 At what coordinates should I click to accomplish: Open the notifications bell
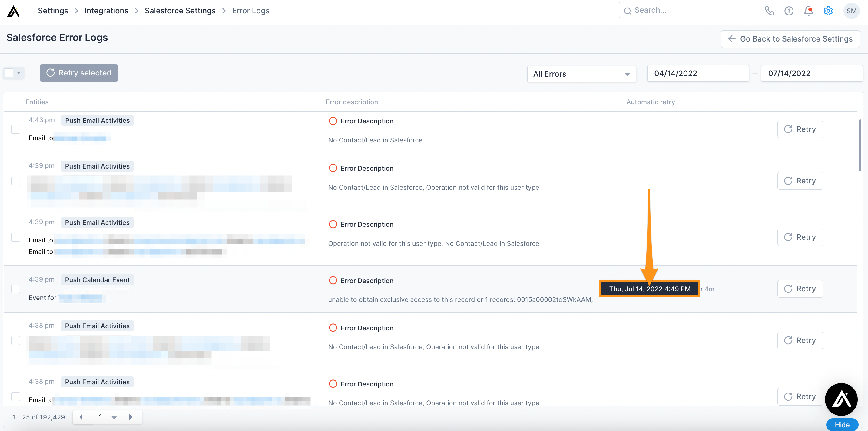pyautogui.click(x=808, y=11)
